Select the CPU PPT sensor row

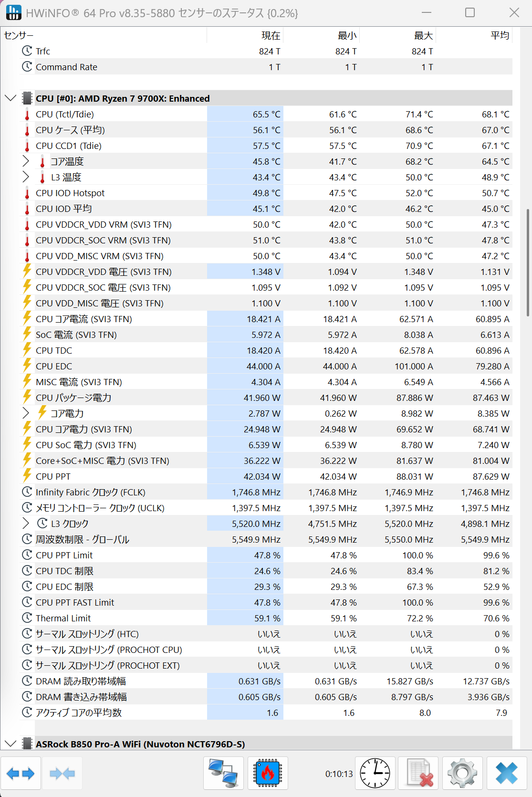point(266,476)
